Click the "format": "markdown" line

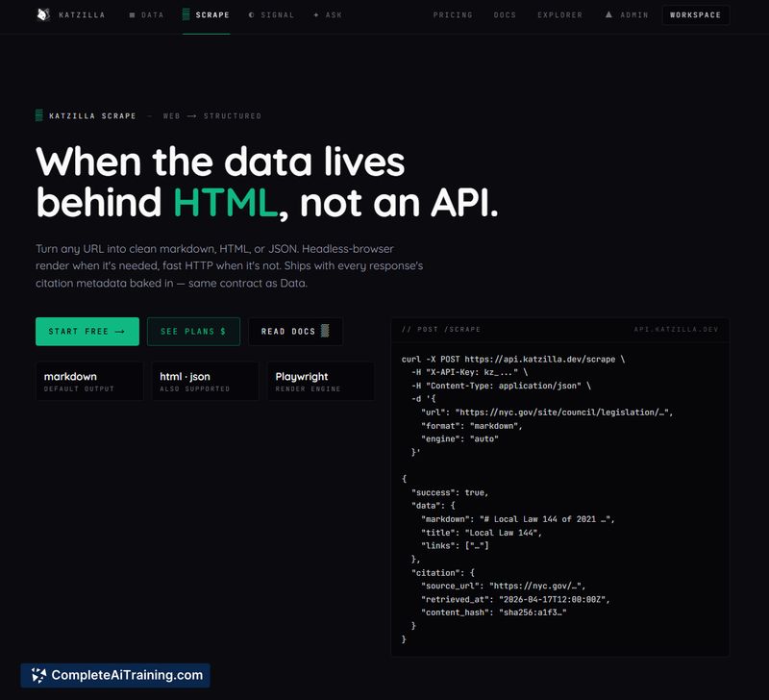coord(471,426)
